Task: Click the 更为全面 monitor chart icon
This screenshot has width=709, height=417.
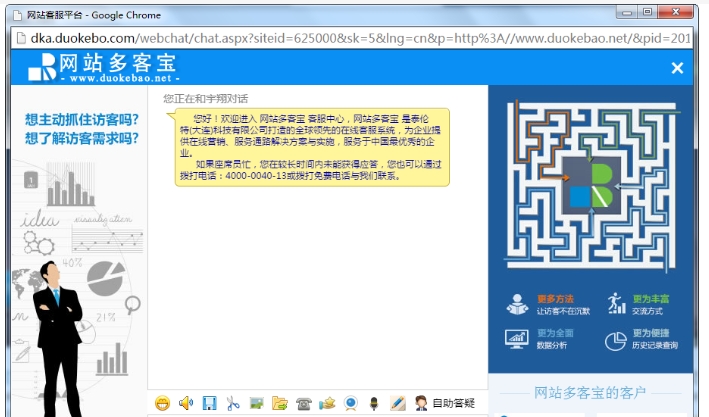Action: coord(516,339)
